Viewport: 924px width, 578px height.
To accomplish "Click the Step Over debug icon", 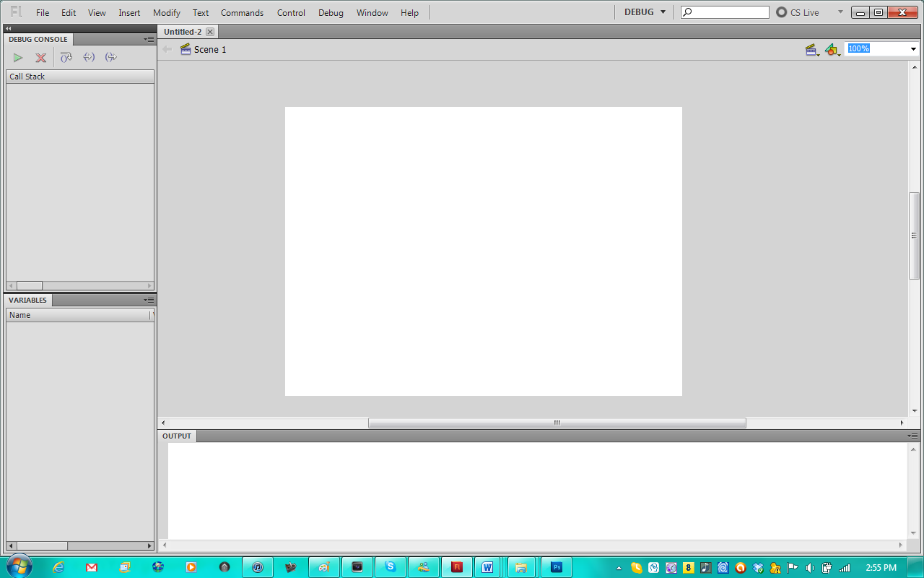I will click(66, 57).
